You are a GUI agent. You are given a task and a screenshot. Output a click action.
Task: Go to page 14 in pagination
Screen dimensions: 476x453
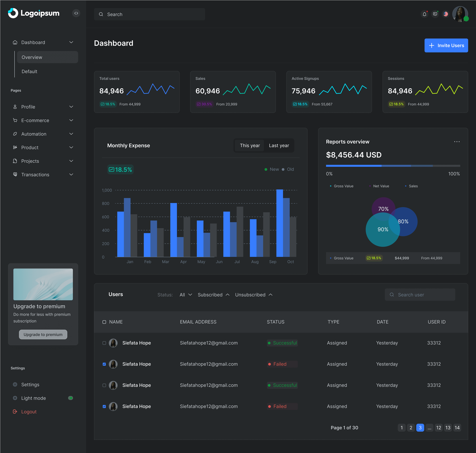coord(457,428)
